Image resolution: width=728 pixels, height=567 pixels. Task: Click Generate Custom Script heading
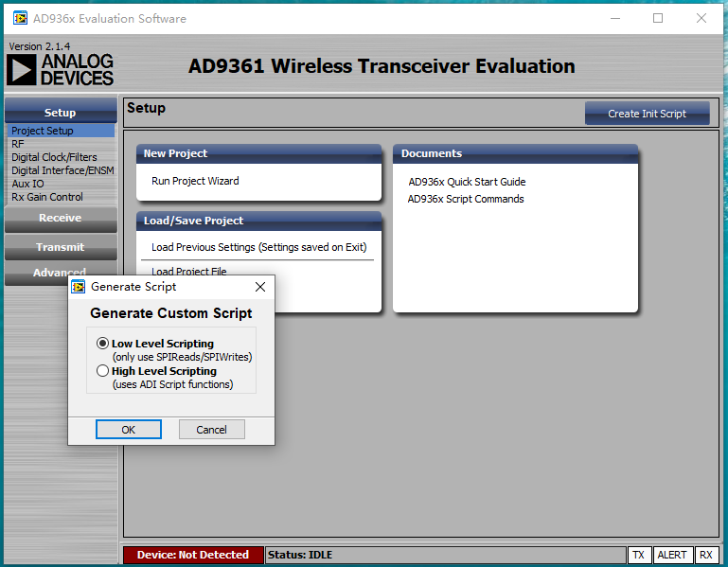point(171,313)
